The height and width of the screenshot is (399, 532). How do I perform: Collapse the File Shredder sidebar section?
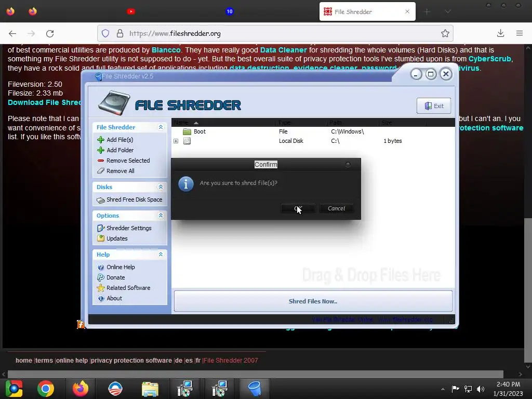tap(161, 127)
